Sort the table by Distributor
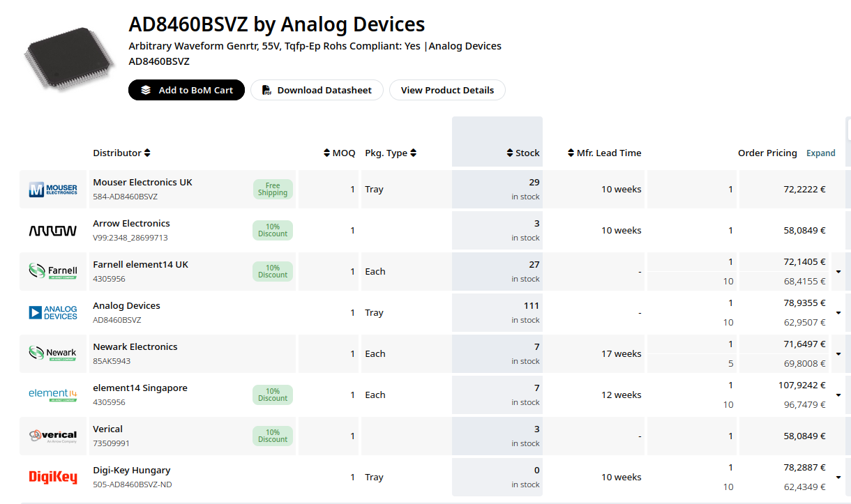This screenshot has height=504, width=851. point(121,153)
